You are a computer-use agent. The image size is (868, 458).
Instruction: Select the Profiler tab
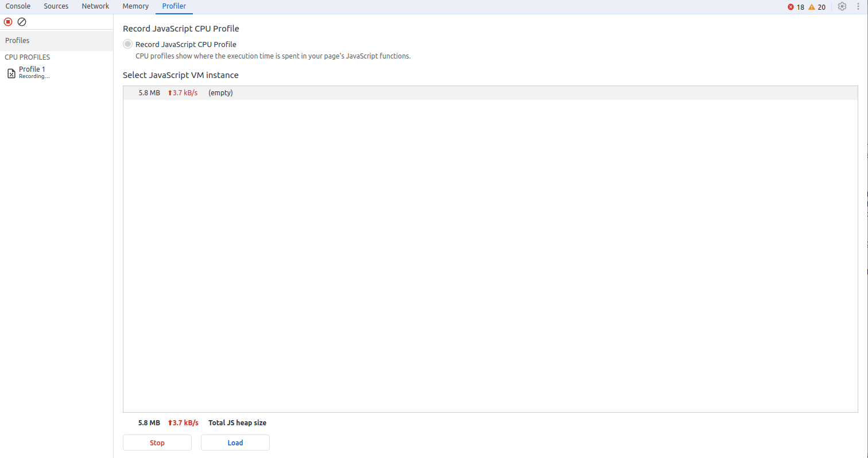point(174,6)
